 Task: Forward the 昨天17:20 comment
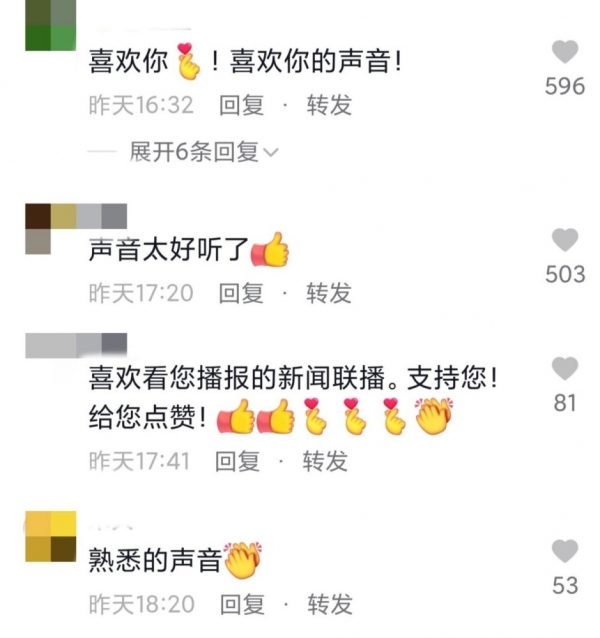coord(329,293)
